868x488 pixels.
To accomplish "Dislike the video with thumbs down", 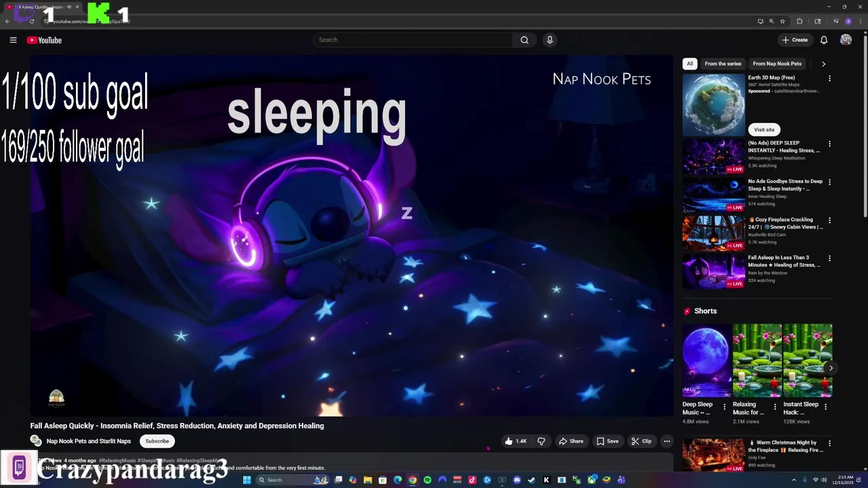I will (x=541, y=441).
